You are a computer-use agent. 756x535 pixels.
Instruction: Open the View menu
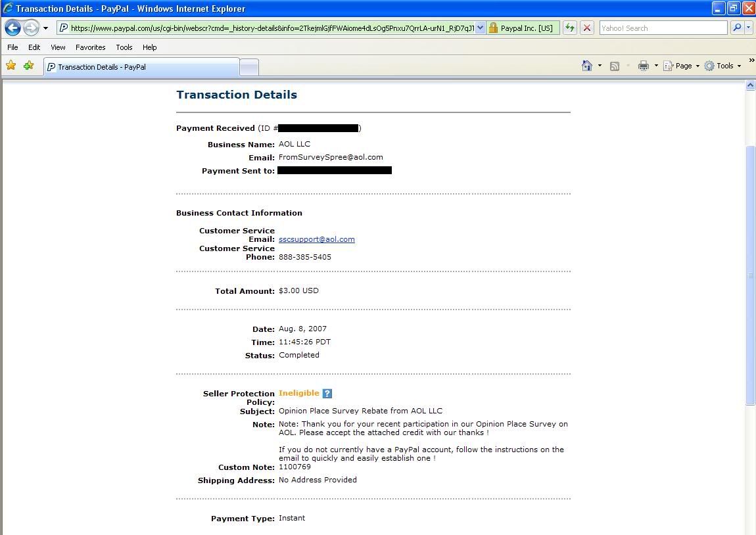pos(58,47)
